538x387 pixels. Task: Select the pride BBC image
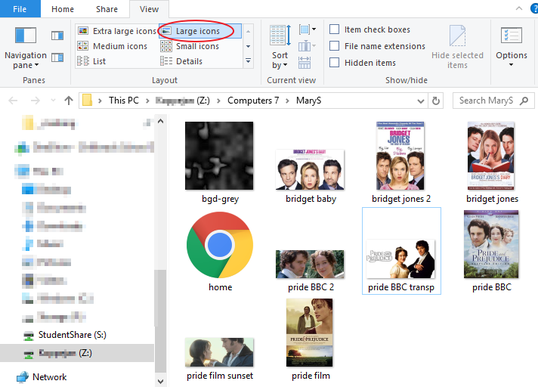[x=491, y=251]
